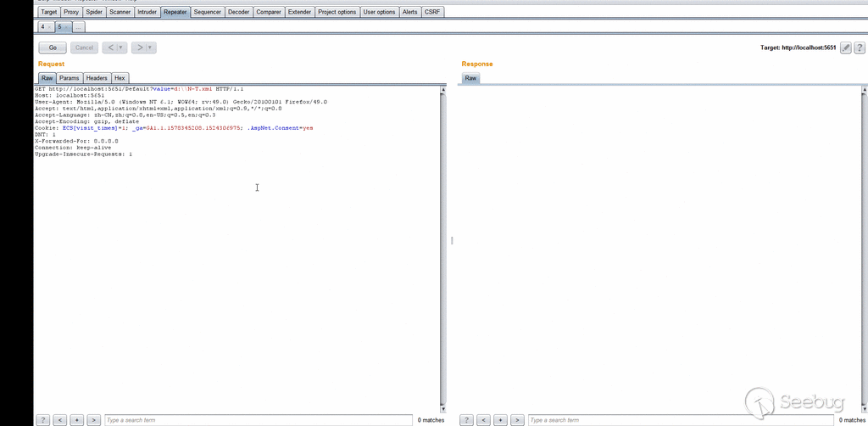Open Repeater help question mark icon

click(x=859, y=48)
